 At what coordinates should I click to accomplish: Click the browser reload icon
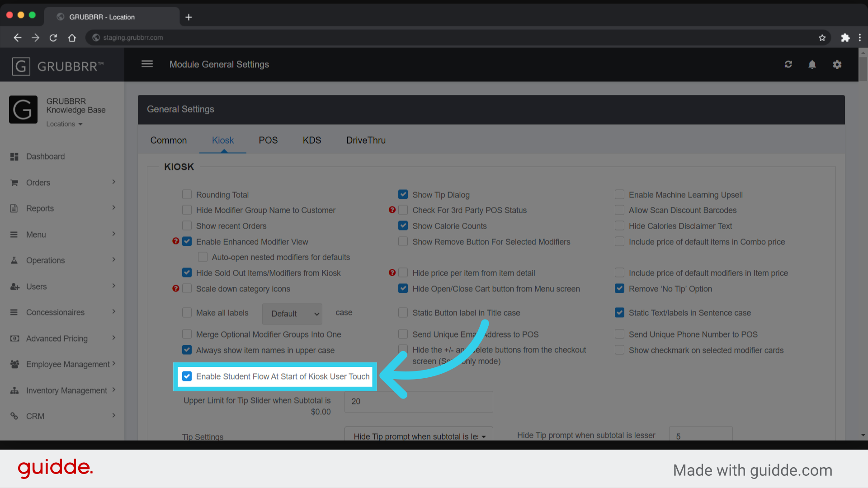point(53,38)
